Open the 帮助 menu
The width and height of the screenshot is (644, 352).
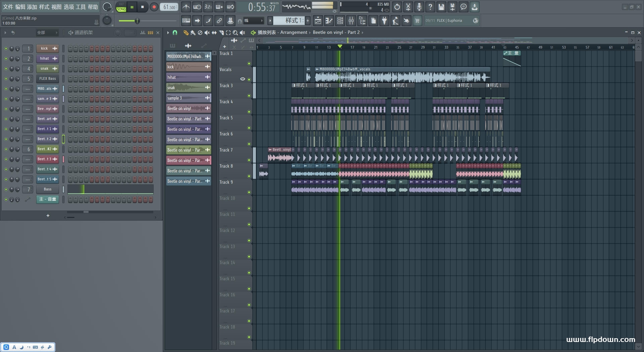pos(93,7)
